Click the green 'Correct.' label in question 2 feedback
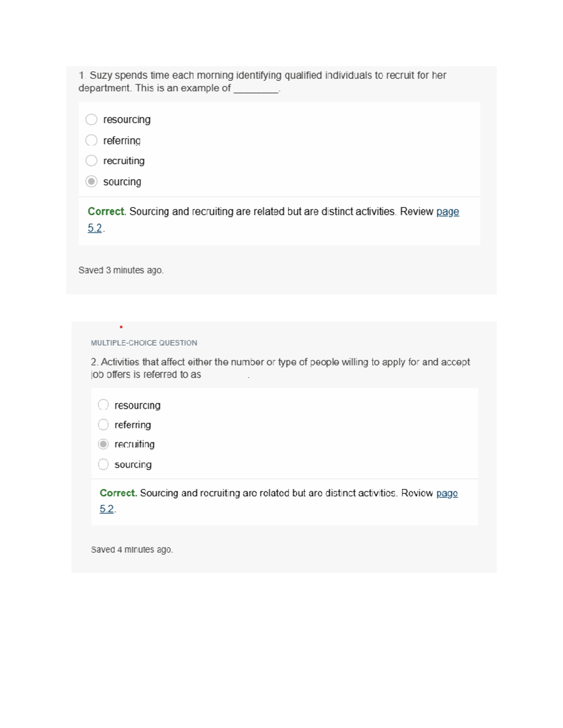Screen dimensions: 563x728 118,493
